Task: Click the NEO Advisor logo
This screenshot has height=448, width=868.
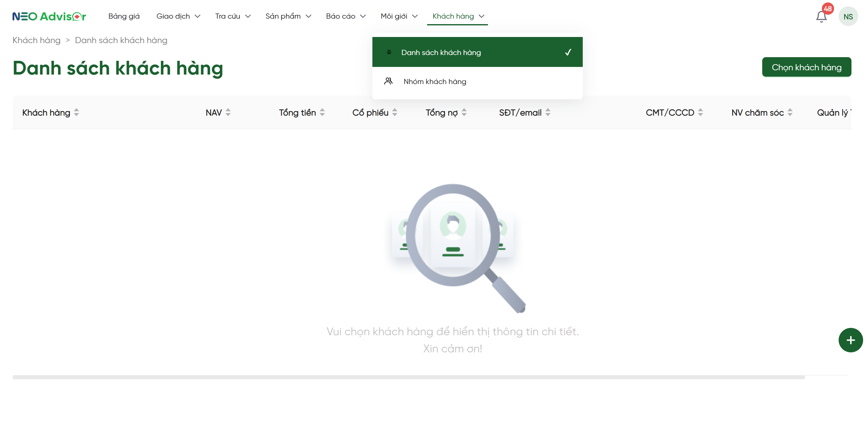Action: [49, 16]
